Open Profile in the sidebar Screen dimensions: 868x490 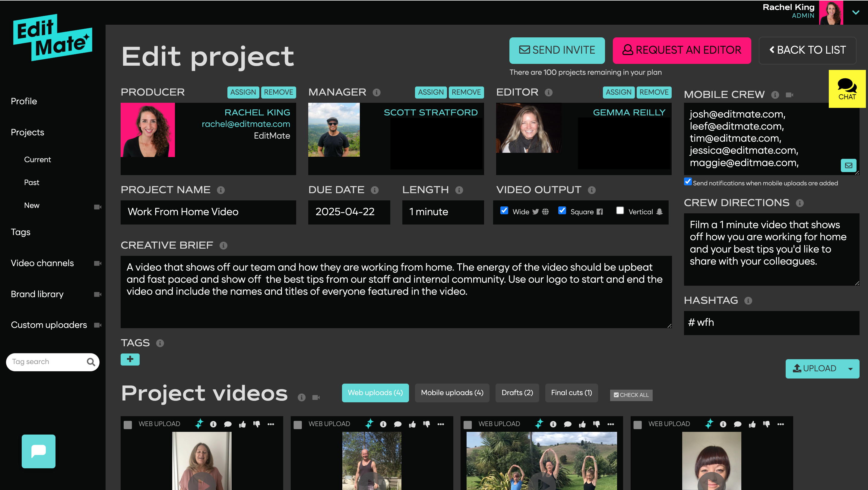24,101
